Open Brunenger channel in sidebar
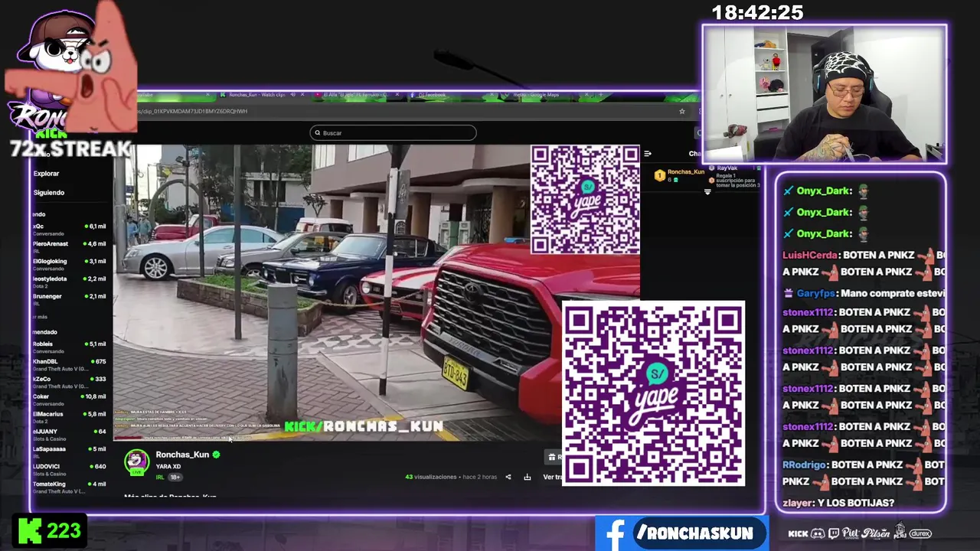The width and height of the screenshot is (980, 551). tap(70, 299)
